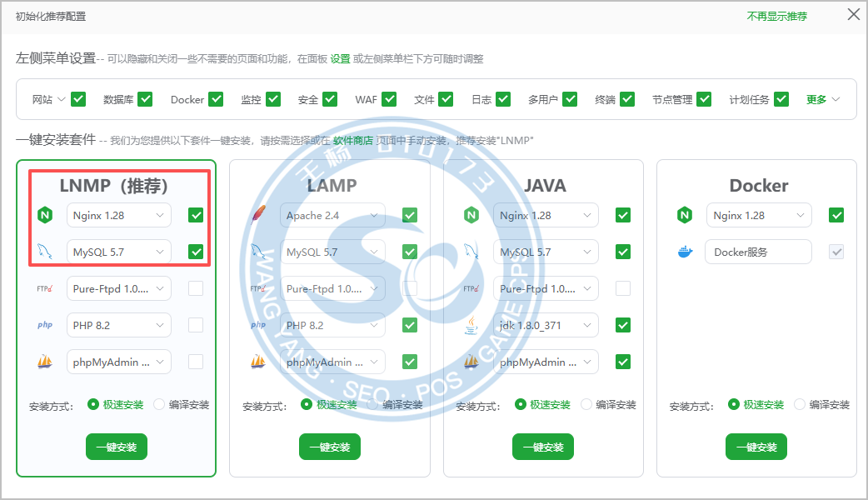Enable the Pure-Ftpd checkbox in LNMP panel
The height and width of the screenshot is (500, 868).
(x=196, y=288)
